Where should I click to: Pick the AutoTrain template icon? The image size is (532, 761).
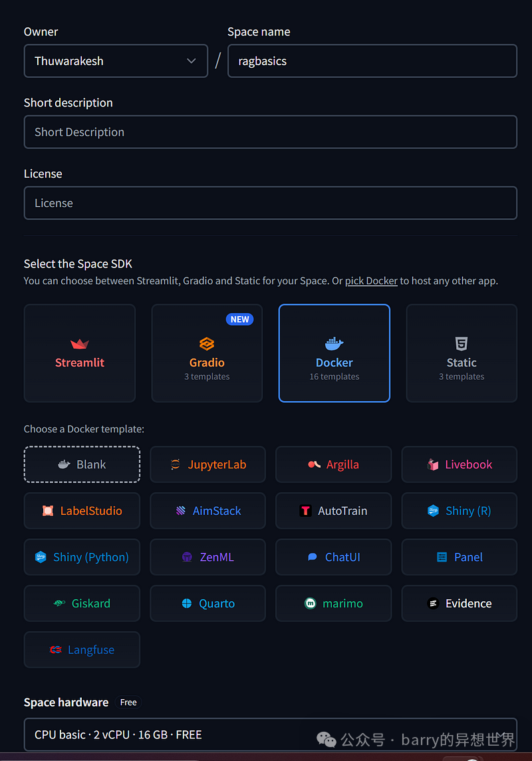coord(306,511)
